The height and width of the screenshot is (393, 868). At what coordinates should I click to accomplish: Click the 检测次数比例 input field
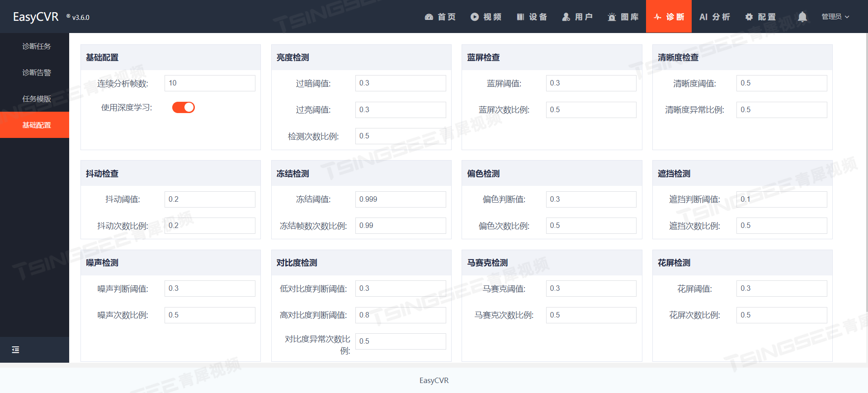(401, 136)
